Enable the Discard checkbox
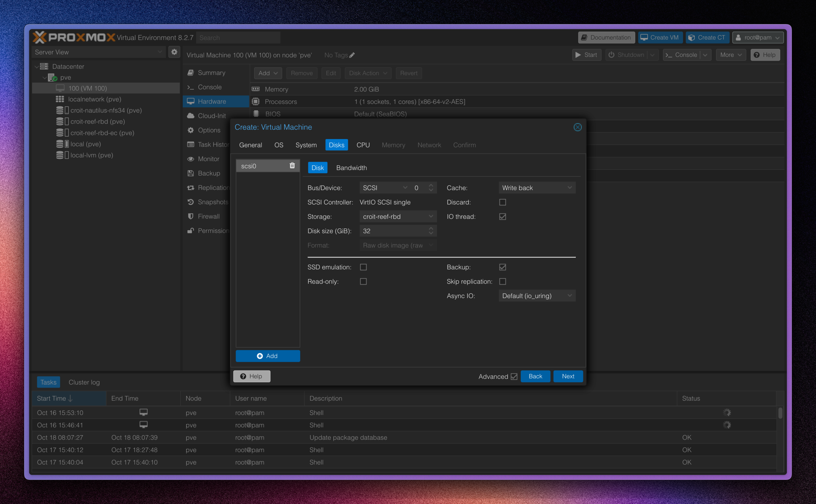The height and width of the screenshot is (504, 816). [x=502, y=202]
